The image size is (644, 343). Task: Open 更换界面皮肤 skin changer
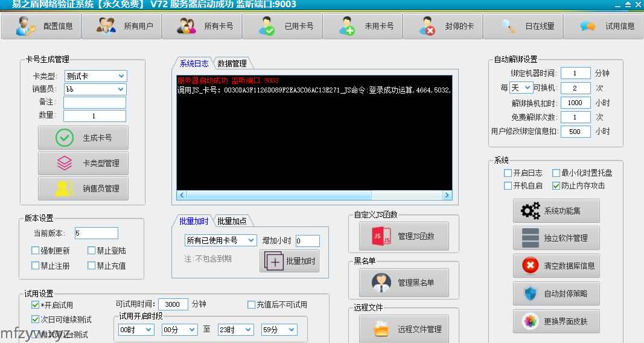coord(556,321)
